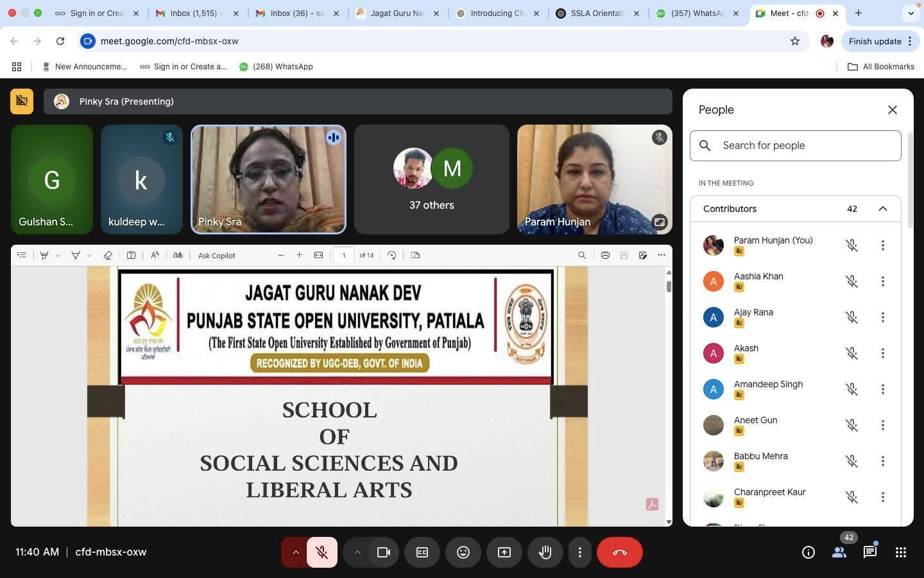Close the People panel
Screen dimensions: 924x578
893,110
